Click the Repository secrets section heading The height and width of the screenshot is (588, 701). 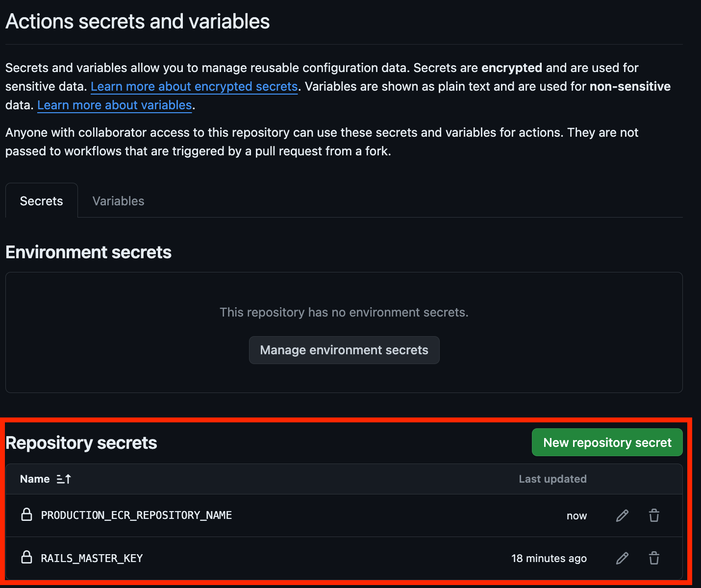click(x=81, y=442)
